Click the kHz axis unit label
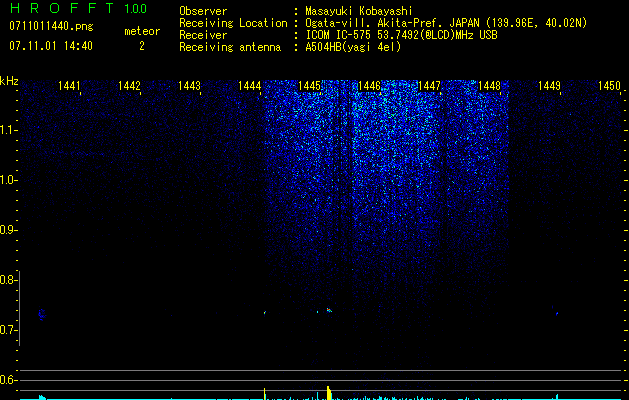629x400 pixels. tap(9, 81)
